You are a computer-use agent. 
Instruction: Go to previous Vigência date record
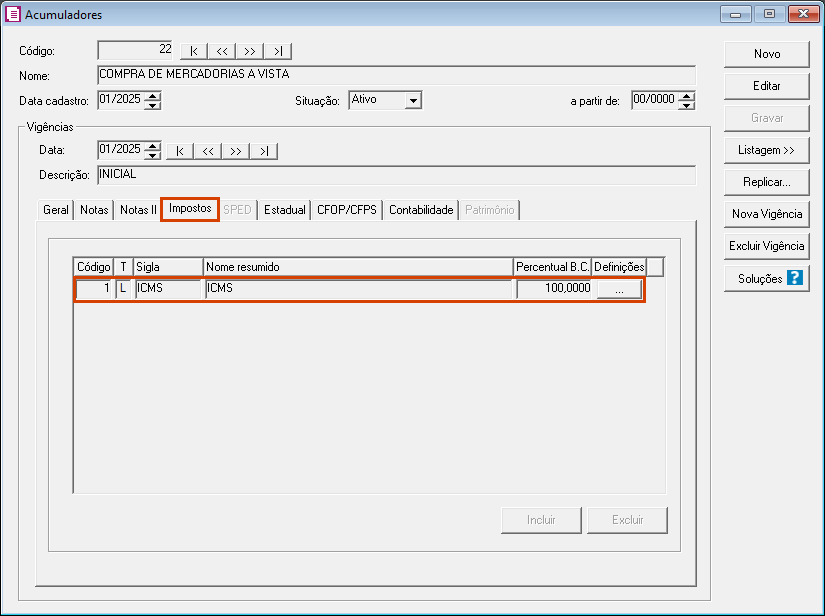pyautogui.click(x=208, y=151)
